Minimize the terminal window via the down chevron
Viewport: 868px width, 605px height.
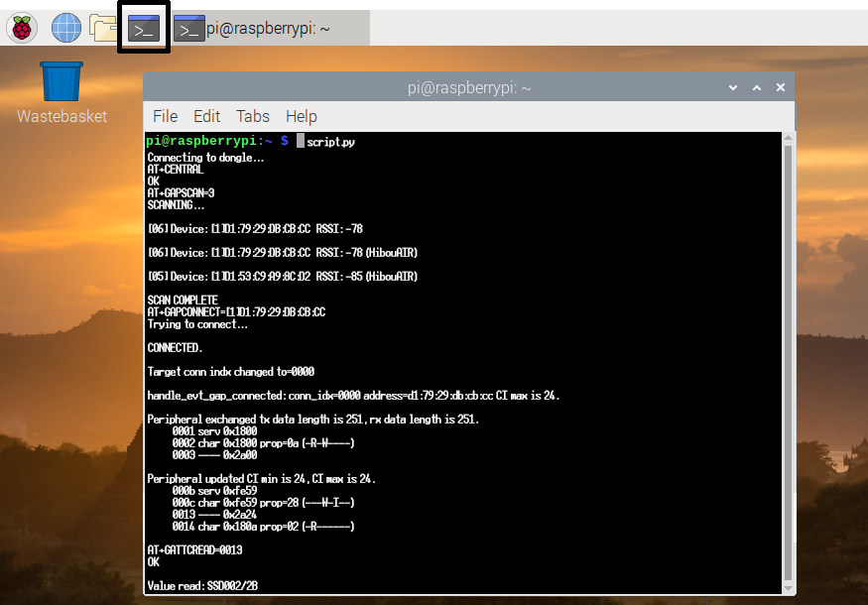point(733,87)
